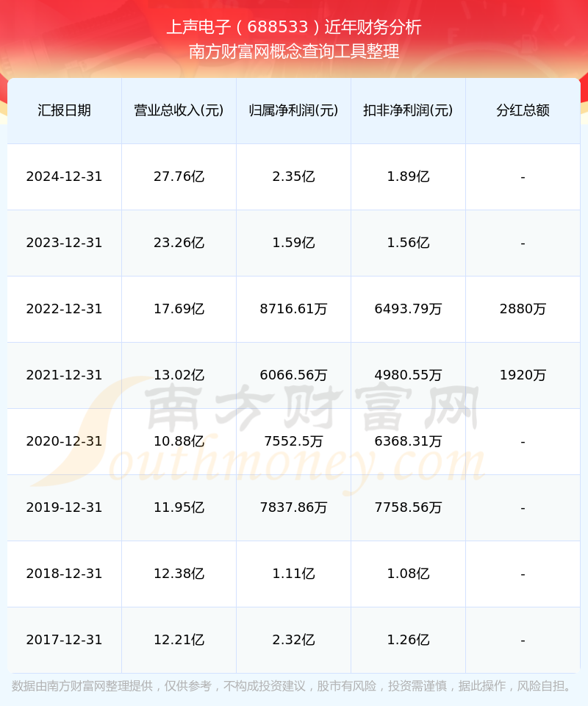Select the 归属净利润(元) column header
This screenshot has width=588, height=706.
click(x=294, y=110)
